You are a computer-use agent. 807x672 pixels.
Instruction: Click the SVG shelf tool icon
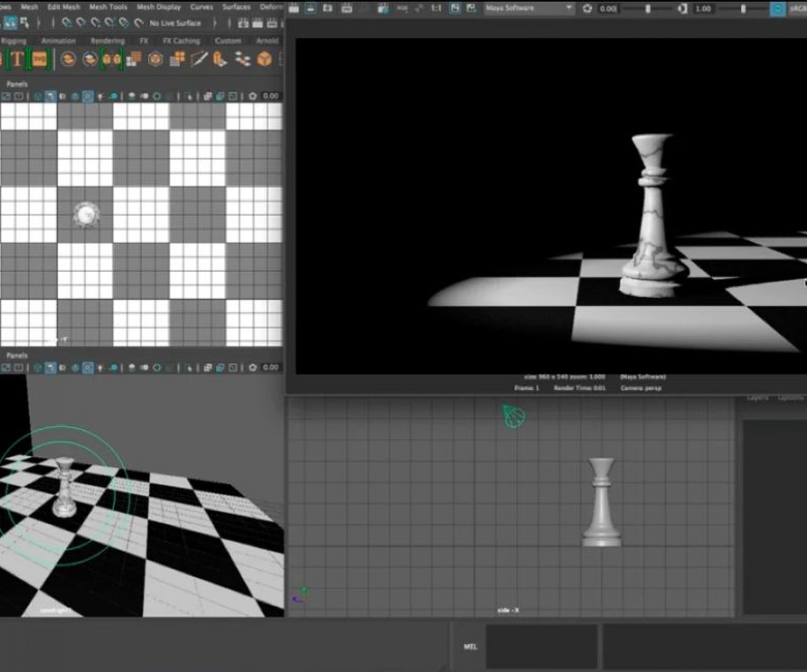pyautogui.click(x=39, y=59)
